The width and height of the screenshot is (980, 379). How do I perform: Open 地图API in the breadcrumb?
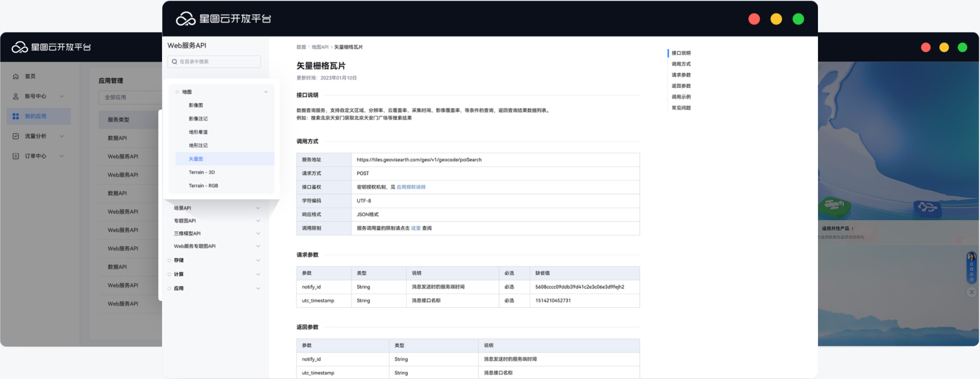tap(320, 47)
